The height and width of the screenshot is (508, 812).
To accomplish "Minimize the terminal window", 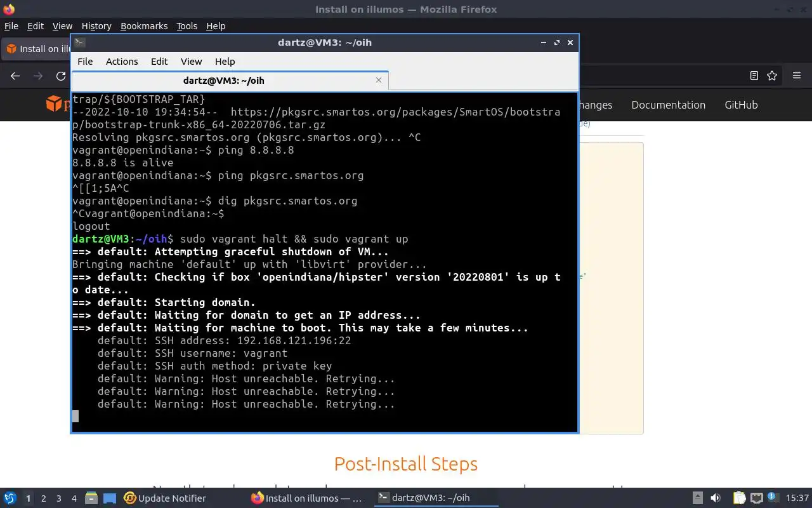I will (x=544, y=43).
